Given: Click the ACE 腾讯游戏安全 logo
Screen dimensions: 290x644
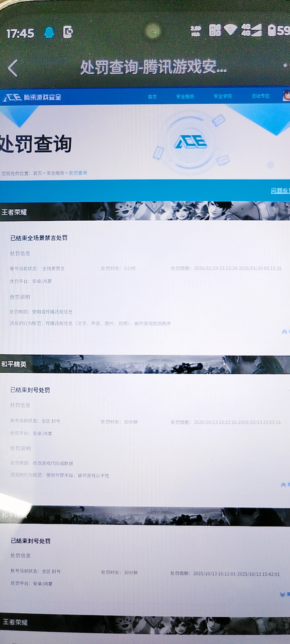Looking at the screenshot, I should 32,97.
